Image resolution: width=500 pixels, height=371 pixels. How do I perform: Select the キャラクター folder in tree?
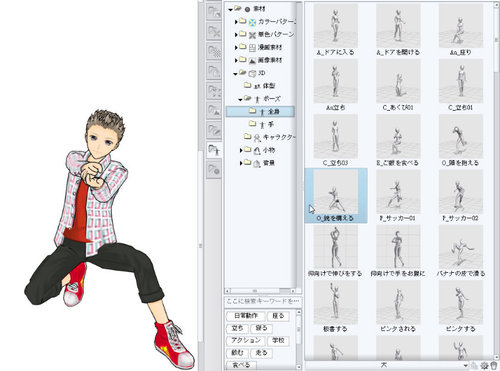click(279, 137)
